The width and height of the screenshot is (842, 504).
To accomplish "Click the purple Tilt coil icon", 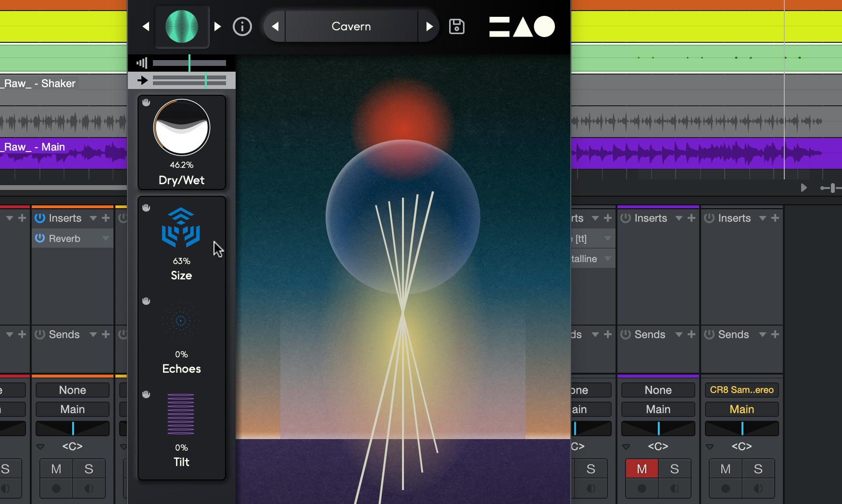I will pos(181,414).
